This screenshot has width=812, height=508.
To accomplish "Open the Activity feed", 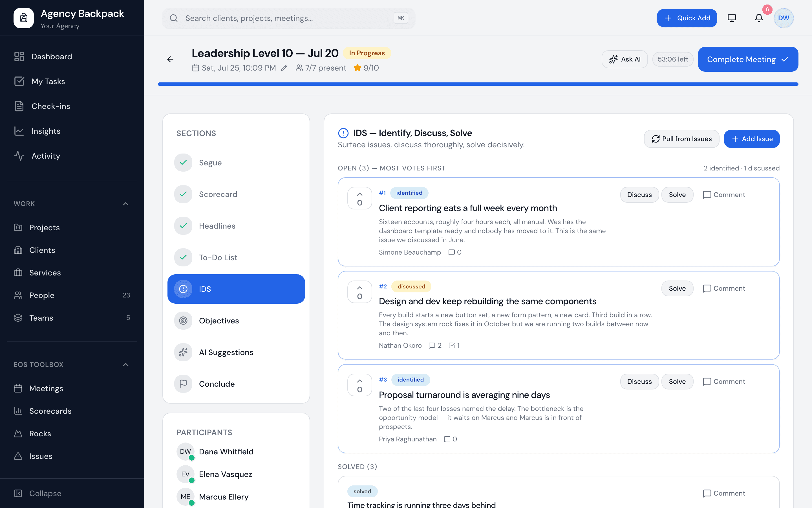I will point(72,156).
